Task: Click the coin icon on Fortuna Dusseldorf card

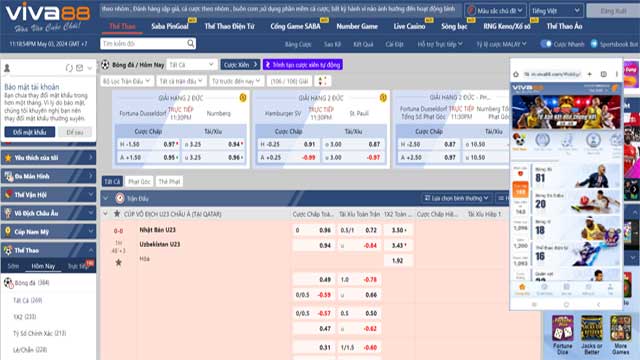Action: click(x=243, y=98)
